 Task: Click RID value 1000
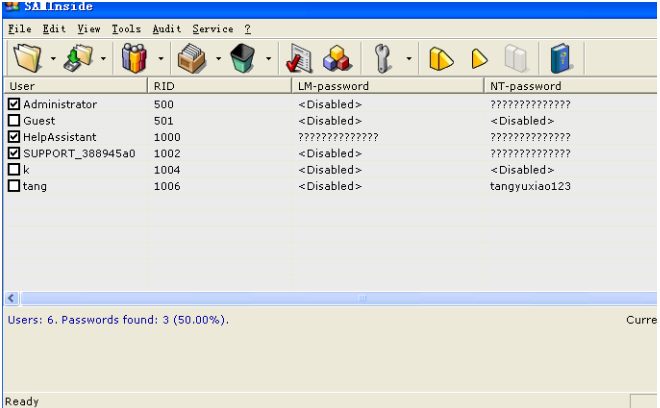[167, 137]
